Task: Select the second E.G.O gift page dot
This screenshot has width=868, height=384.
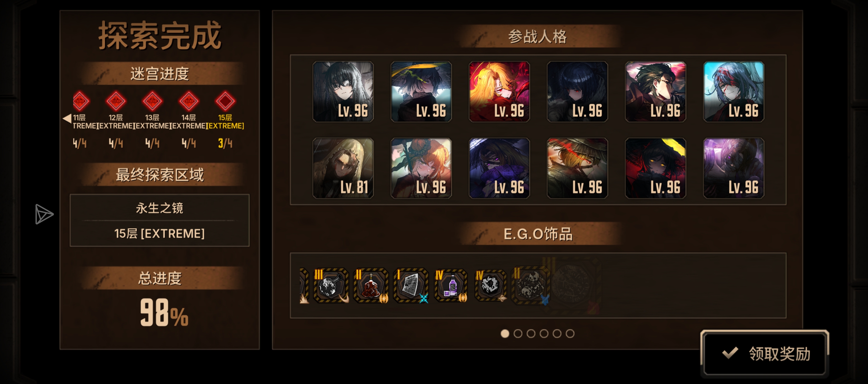Action: pyautogui.click(x=518, y=333)
